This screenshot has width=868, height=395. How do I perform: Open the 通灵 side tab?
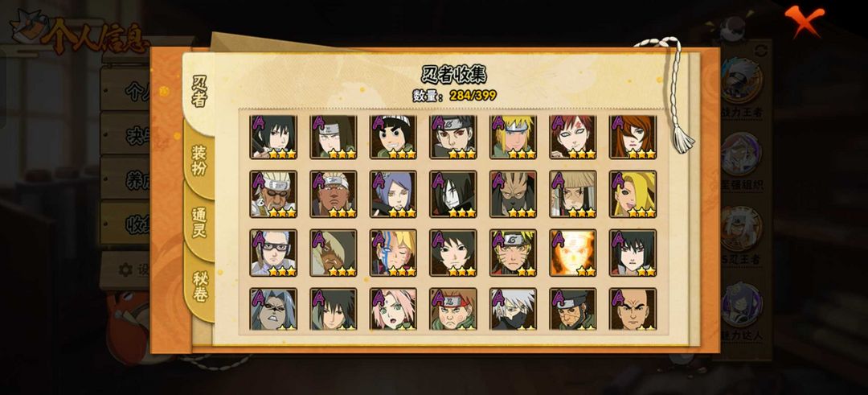[x=199, y=223]
